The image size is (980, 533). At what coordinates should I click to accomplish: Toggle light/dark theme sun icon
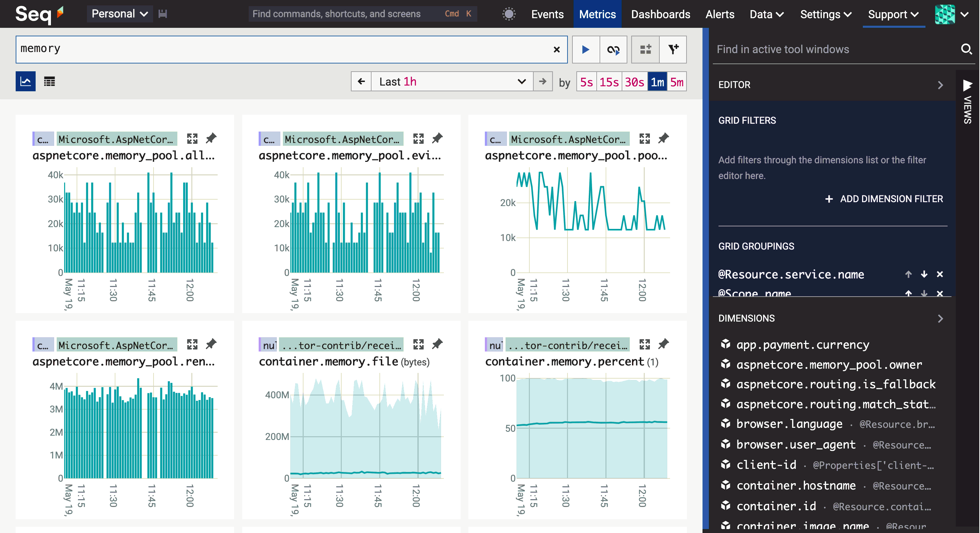coord(509,14)
